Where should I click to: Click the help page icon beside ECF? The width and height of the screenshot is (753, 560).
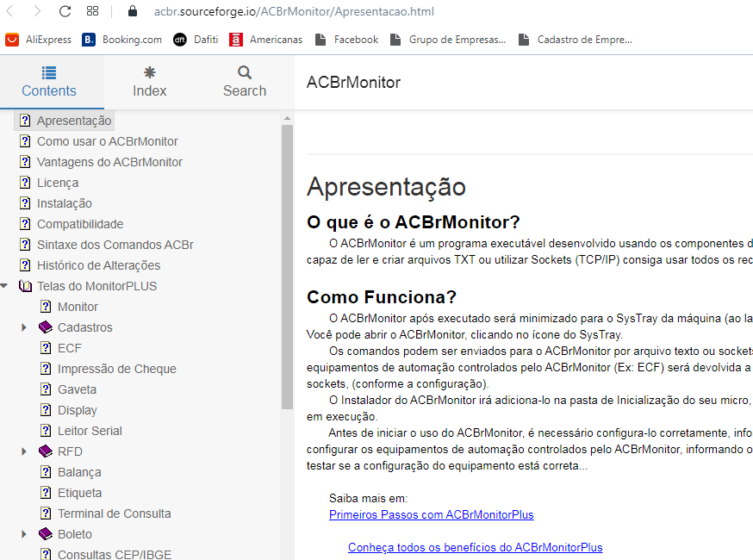coord(46,348)
